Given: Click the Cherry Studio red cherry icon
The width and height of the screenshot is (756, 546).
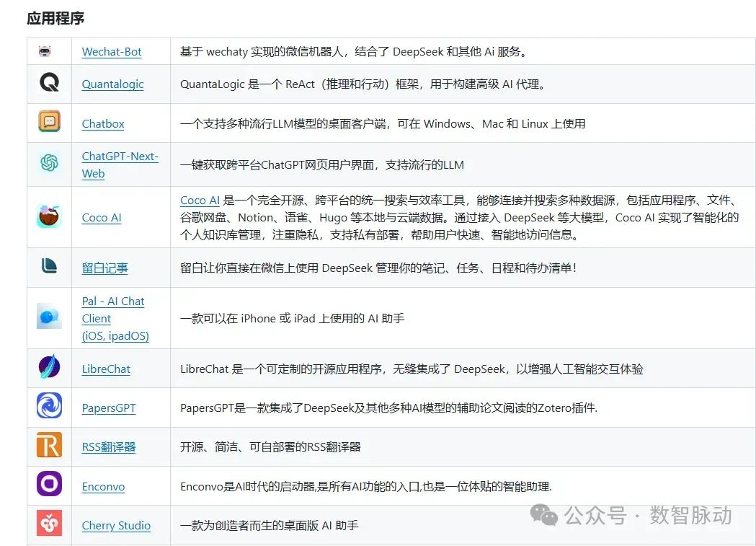Looking at the screenshot, I should 49,523.
